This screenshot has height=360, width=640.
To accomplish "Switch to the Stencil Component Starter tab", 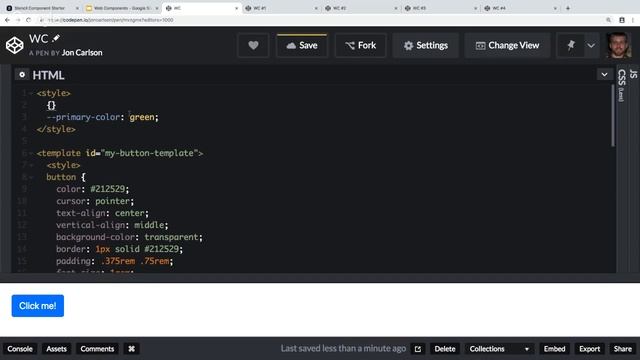I will point(41,8).
